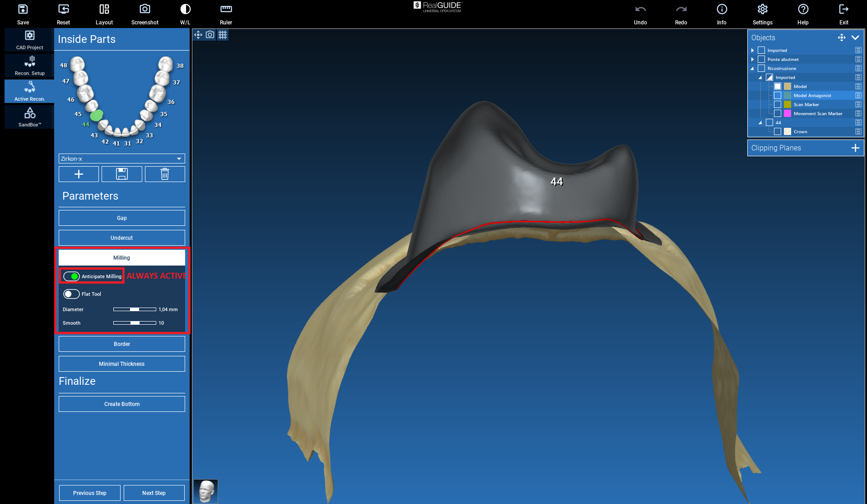Click the head orientation thumbnail
This screenshot has width=867, height=504.
click(x=206, y=491)
